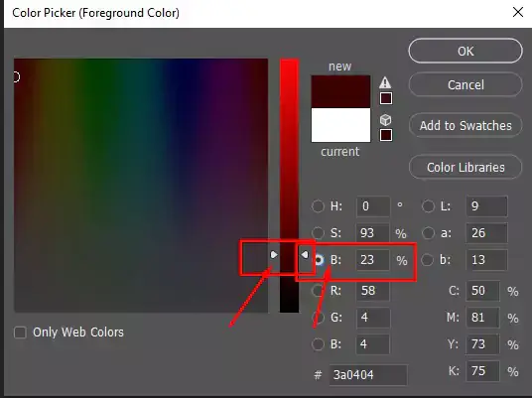
Task: Click the web-safe color swatch below the cube
Action: 386,135
